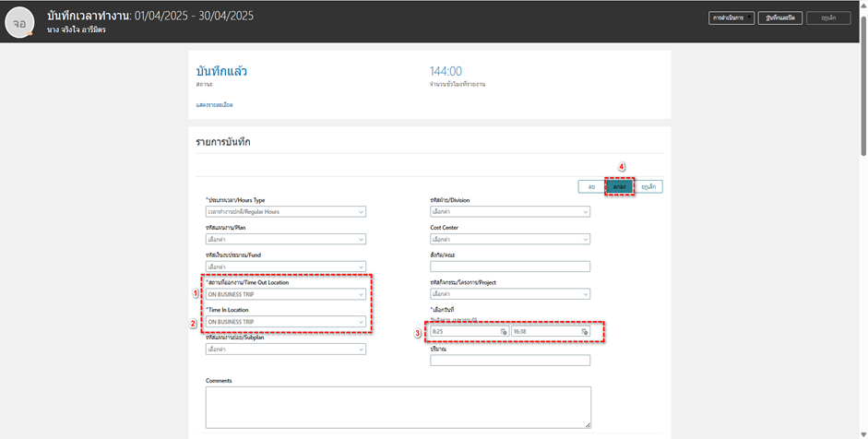This screenshot has width=868, height=439.
Task: Open the การดำเนินการ actions menu in header
Action: 732,18
